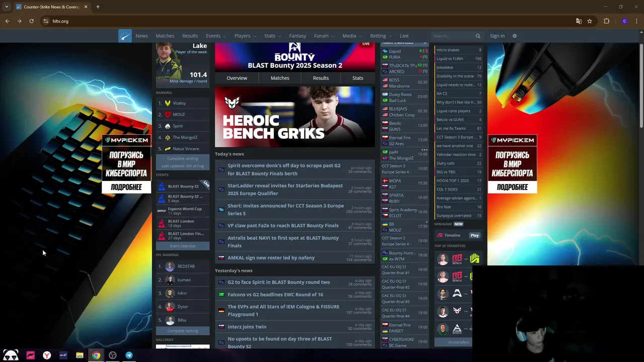Switch to the BLAST Bounty Matches tab
The image size is (644, 362).
(280, 78)
